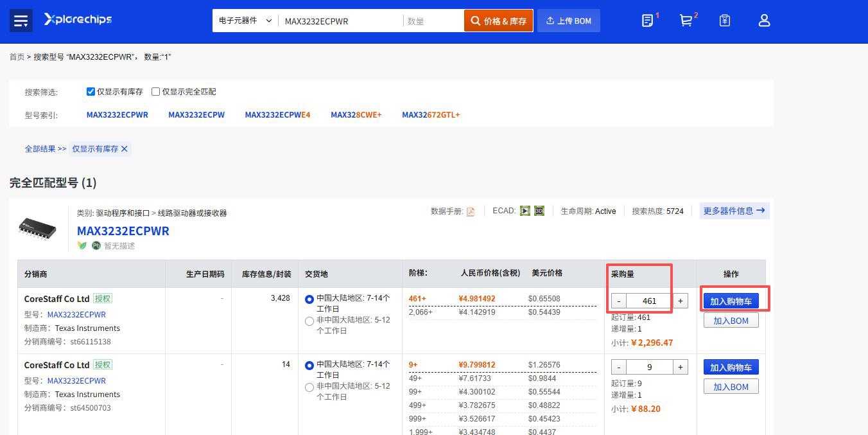Add the 461-quantity item to BOM

pyautogui.click(x=731, y=320)
